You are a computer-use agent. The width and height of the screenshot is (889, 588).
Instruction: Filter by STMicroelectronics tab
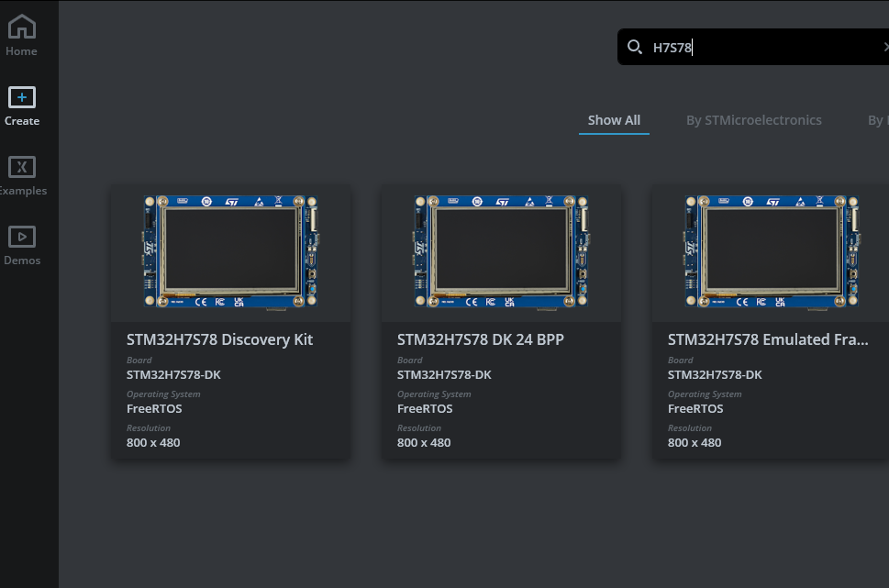[753, 120]
